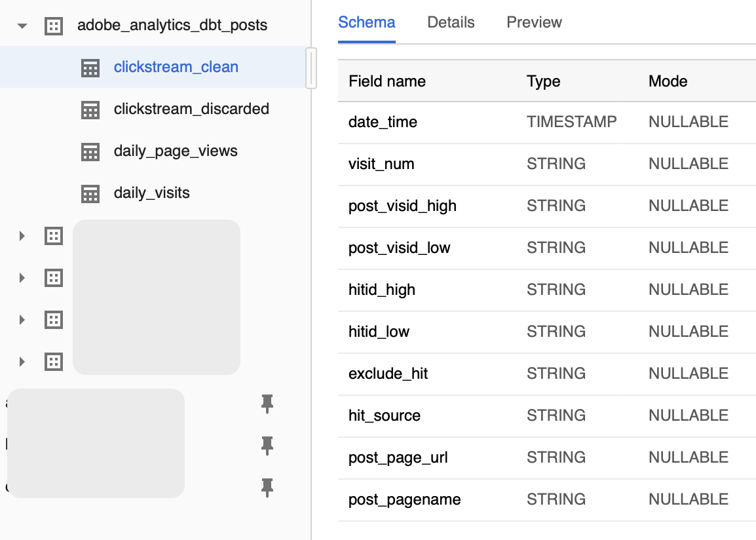The height and width of the screenshot is (540, 756).
Task: Click the NULLABLE mode of date_time
Action: [x=689, y=122]
